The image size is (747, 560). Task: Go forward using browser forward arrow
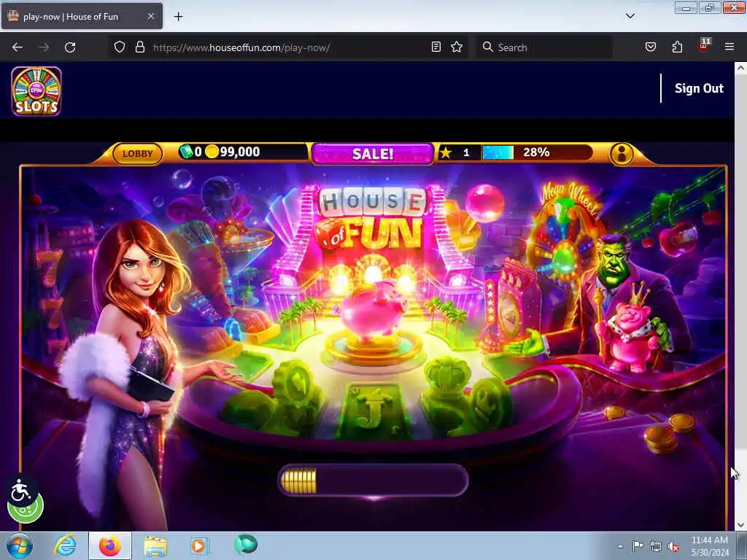(x=44, y=47)
